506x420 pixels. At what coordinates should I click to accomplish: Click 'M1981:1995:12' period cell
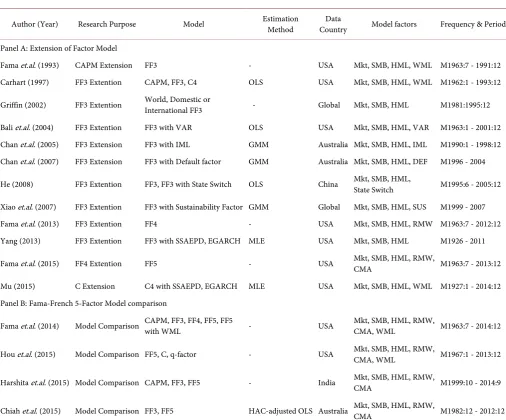pyautogui.click(x=465, y=105)
